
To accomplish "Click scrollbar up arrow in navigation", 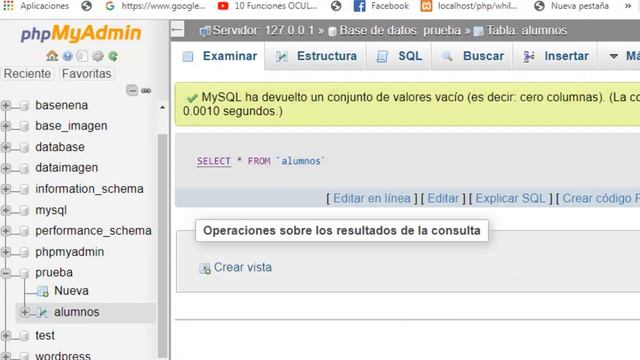I will click(162, 107).
